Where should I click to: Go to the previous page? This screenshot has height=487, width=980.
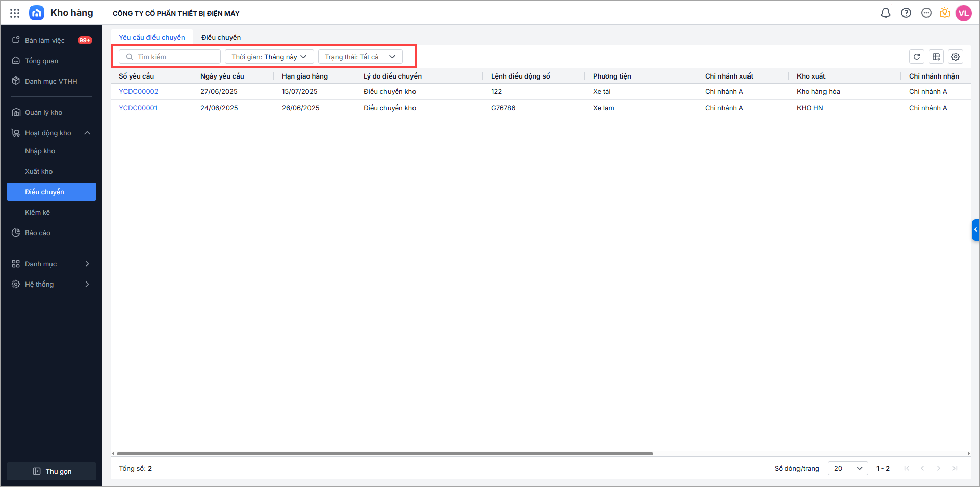922,468
